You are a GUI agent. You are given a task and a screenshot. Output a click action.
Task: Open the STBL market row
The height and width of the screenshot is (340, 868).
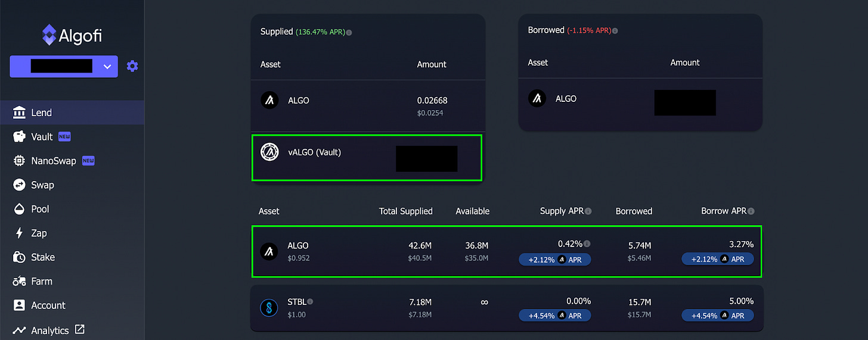click(507, 308)
